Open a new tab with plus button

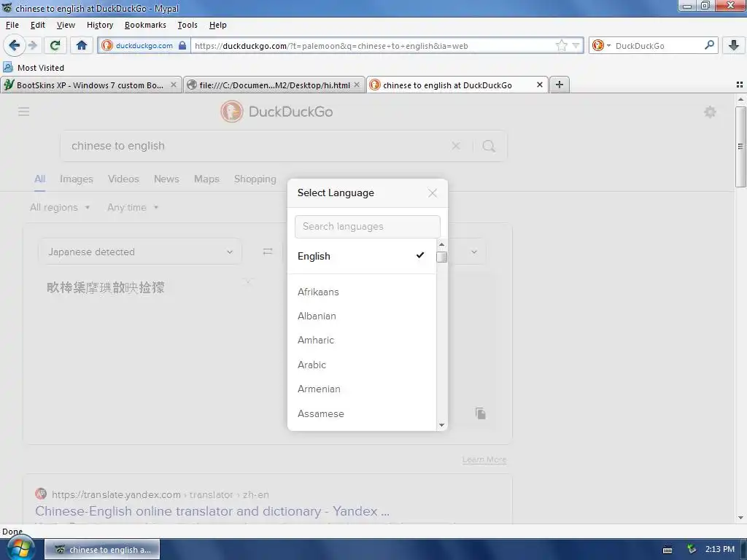[x=560, y=85]
